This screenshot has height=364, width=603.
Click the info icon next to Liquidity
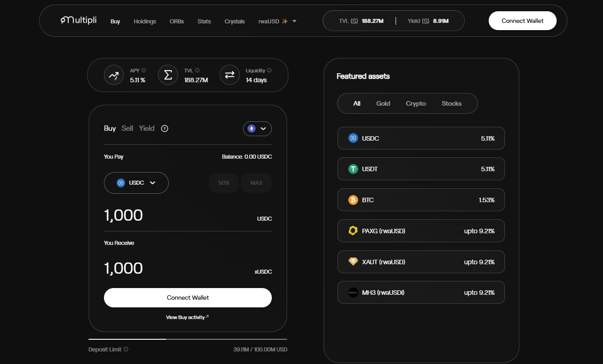[x=270, y=71]
